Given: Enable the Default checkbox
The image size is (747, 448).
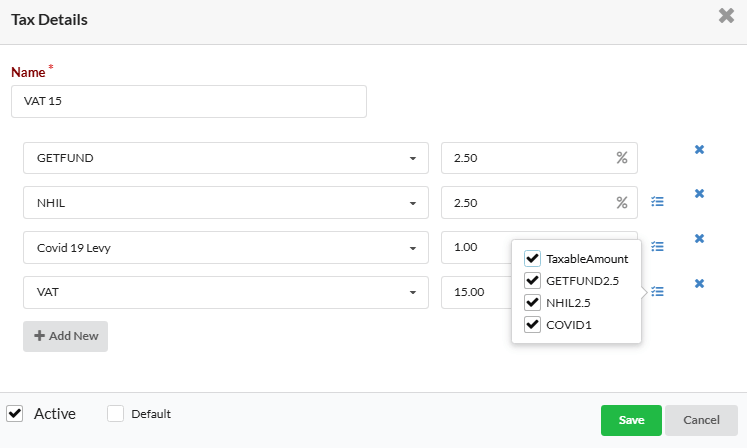Looking at the screenshot, I should click(115, 413).
